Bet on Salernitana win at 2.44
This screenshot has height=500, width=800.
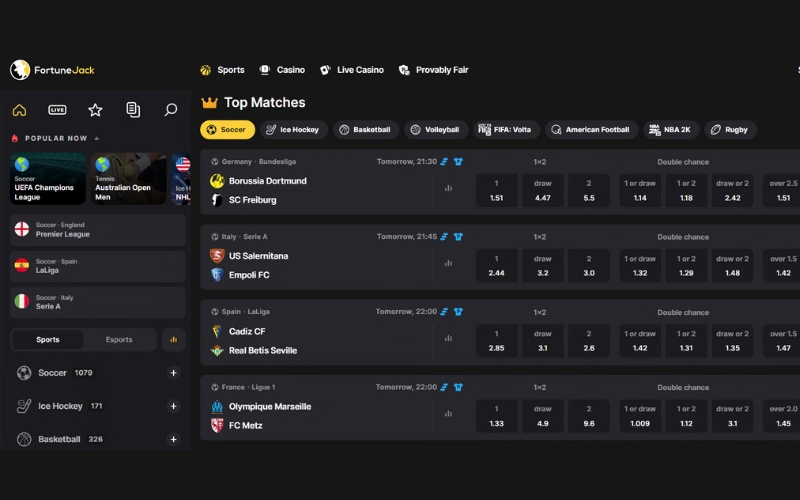[x=496, y=265]
